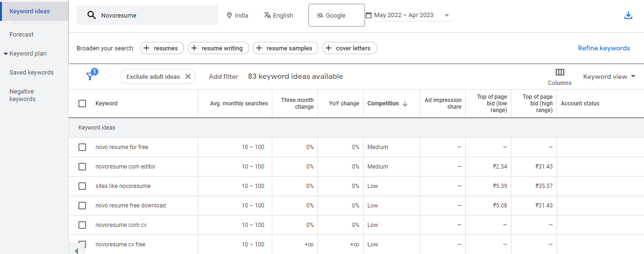The image size is (644, 254).
Task: Go to Saved keywords in sidebar
Action: [31, 73]
